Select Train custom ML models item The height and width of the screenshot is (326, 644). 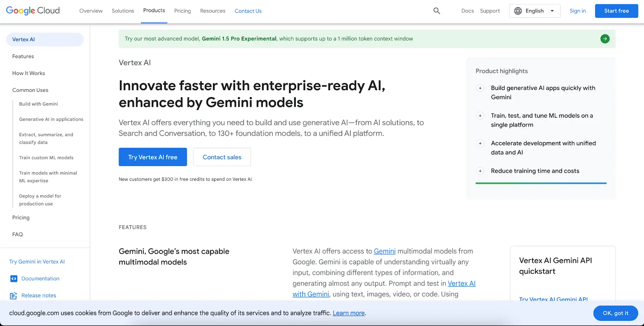(x=46, y=158)
